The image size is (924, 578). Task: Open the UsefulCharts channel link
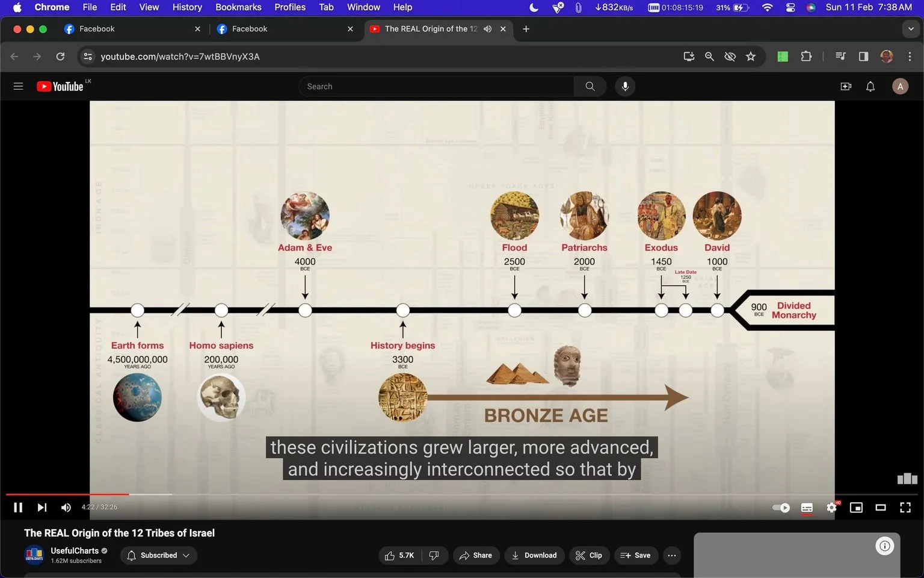[x=75, y=550]
